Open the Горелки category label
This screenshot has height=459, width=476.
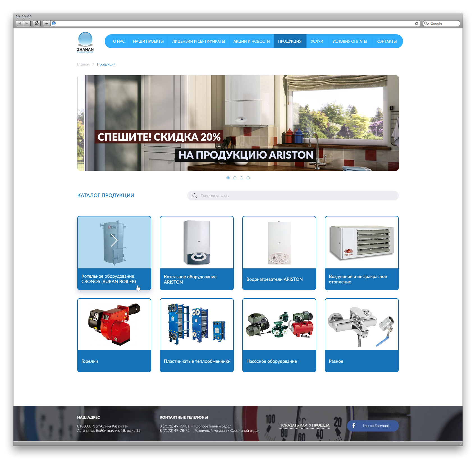click(90, 361)
